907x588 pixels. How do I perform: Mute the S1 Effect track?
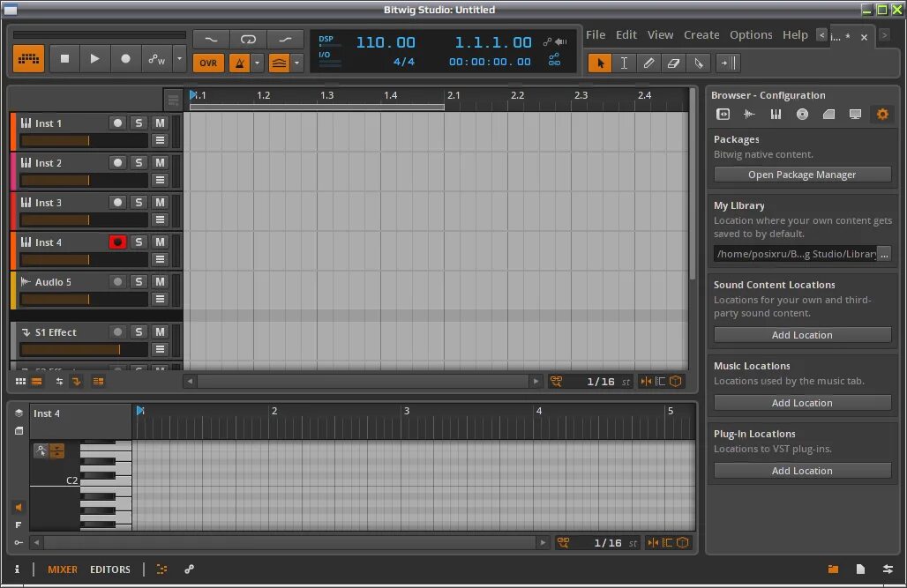tap(161, 331)
